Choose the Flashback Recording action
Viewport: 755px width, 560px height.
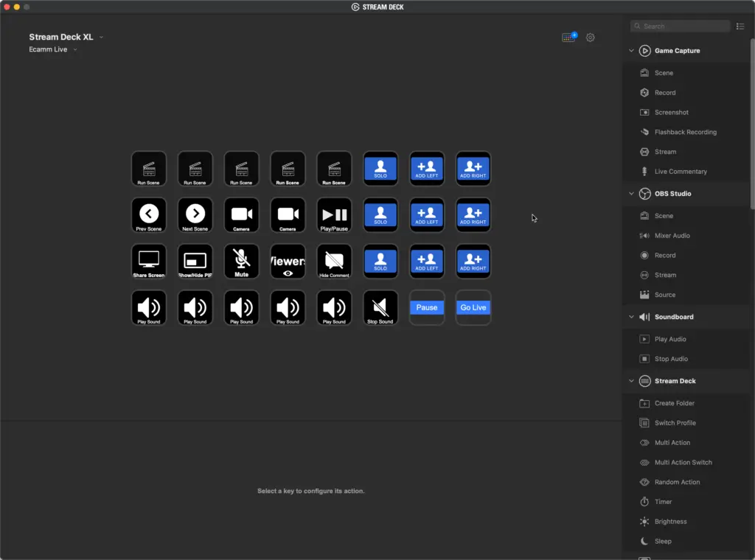pos(686,132)
